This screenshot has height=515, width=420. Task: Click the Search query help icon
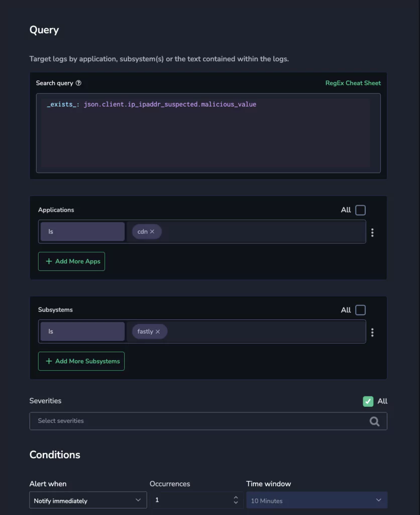pyautogui.click(x=78, y=83)
